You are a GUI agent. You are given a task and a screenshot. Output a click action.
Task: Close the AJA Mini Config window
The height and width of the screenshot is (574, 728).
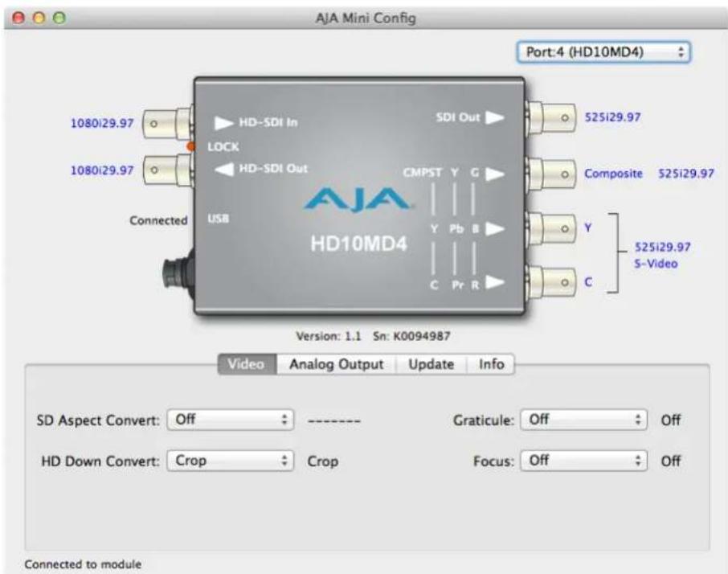pyautogui.click(x=18, y=18)
